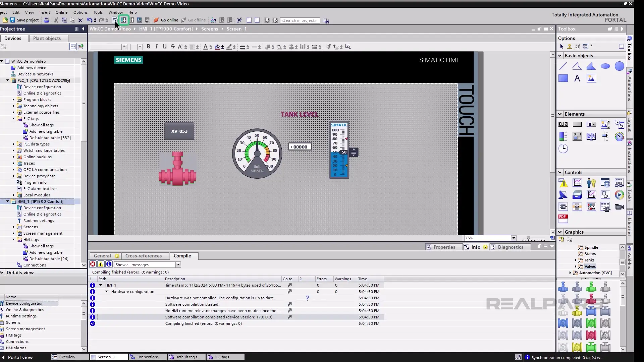Select the Rectangle basic object
The image size is (644, 362).
(563, 78)
